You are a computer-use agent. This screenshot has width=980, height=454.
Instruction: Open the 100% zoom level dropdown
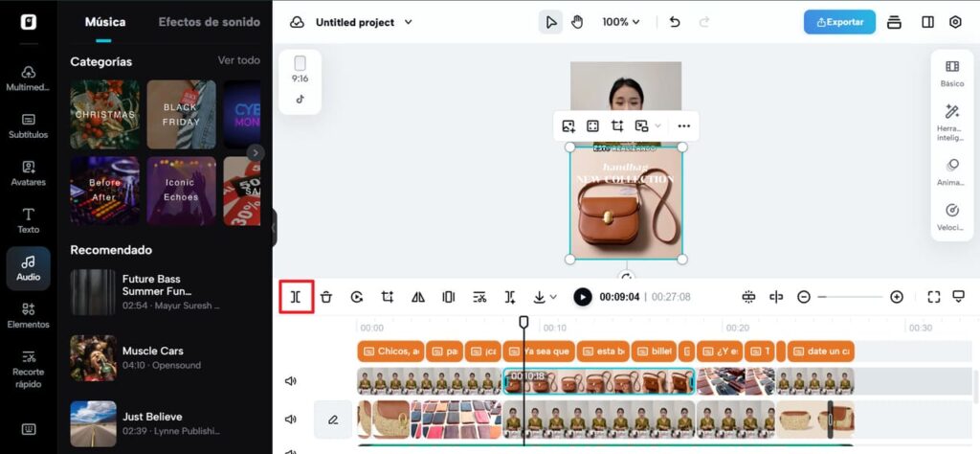pos(621,22)
